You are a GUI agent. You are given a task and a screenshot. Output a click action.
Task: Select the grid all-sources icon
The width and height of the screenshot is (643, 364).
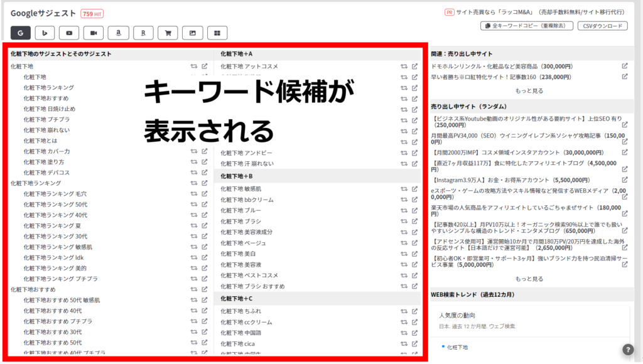tap(217, 33)
